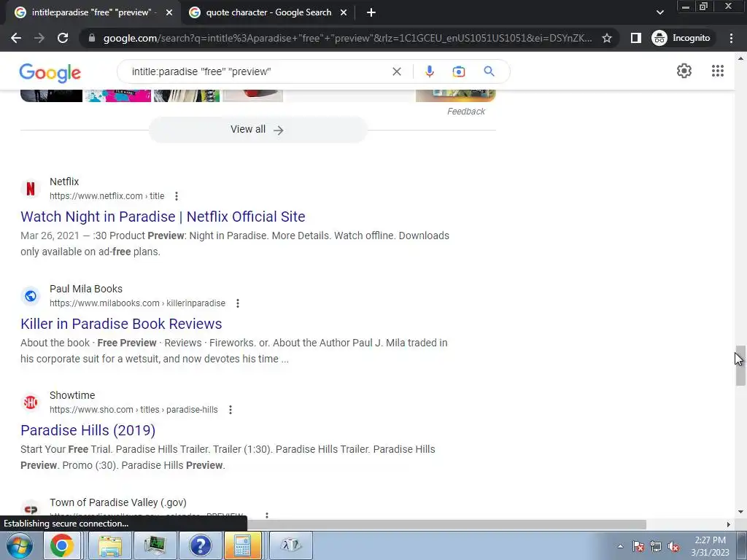The height and width of the screenshot is (560, 747).
Task: Open the lambda taskbar application
Action: pos(291,545)
